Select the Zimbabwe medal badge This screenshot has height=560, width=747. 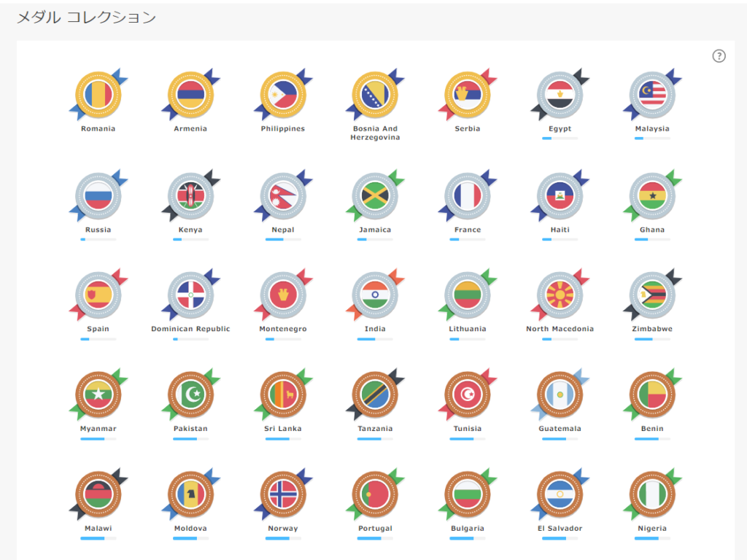click(x=652, y=295)
